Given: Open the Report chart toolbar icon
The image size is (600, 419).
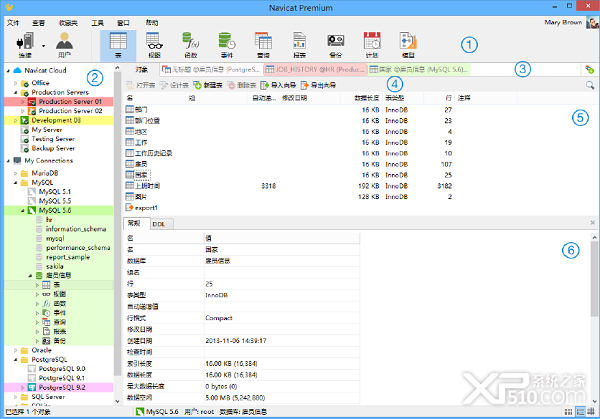Looking at the screenshot, I should 299,45.
